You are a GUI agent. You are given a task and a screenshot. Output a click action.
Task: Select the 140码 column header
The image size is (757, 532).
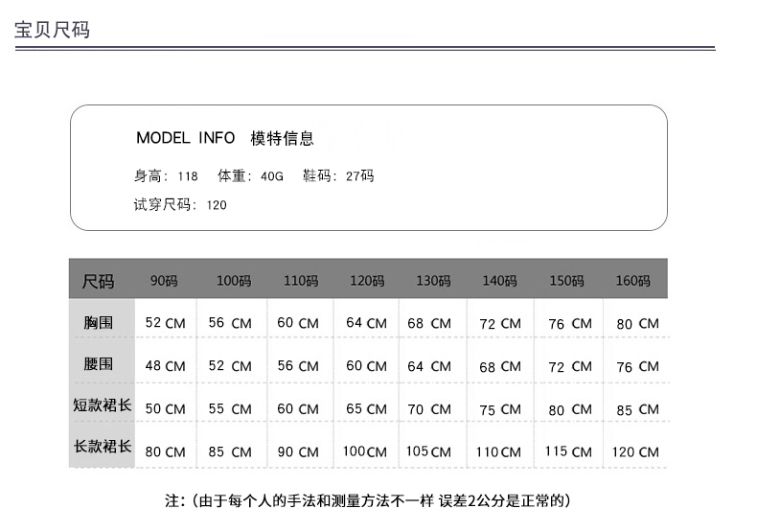click(x=499, y=281)
